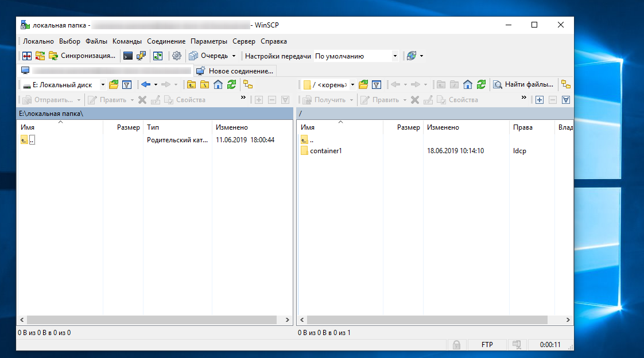Click the status bar icon beside FTP
The height and width of the screenshot is (358, 644).
tap(517, 345)
